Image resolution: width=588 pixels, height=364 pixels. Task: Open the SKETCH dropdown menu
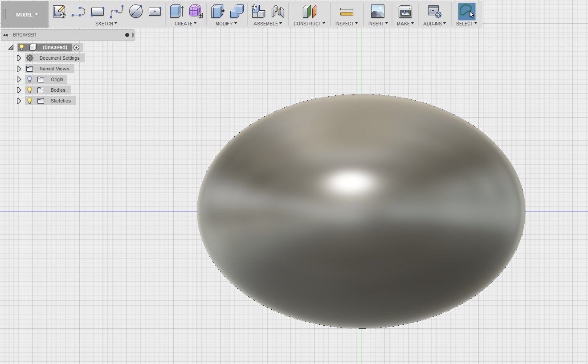coord(106,24)
